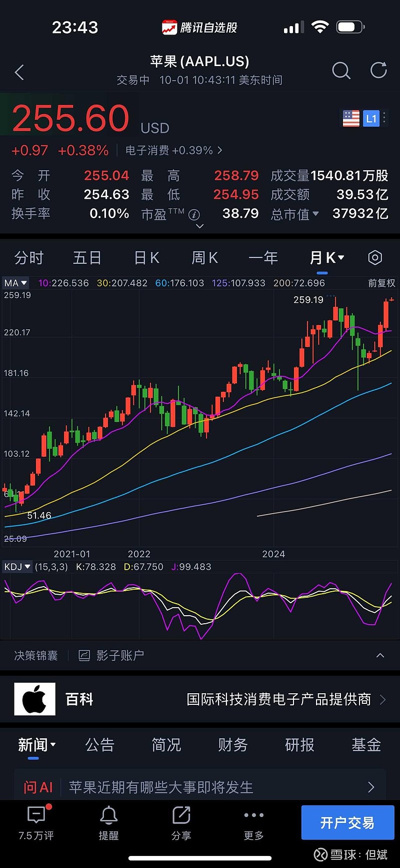
Task: Collapse the panel with the up chevron
Action: coord(380,655)
